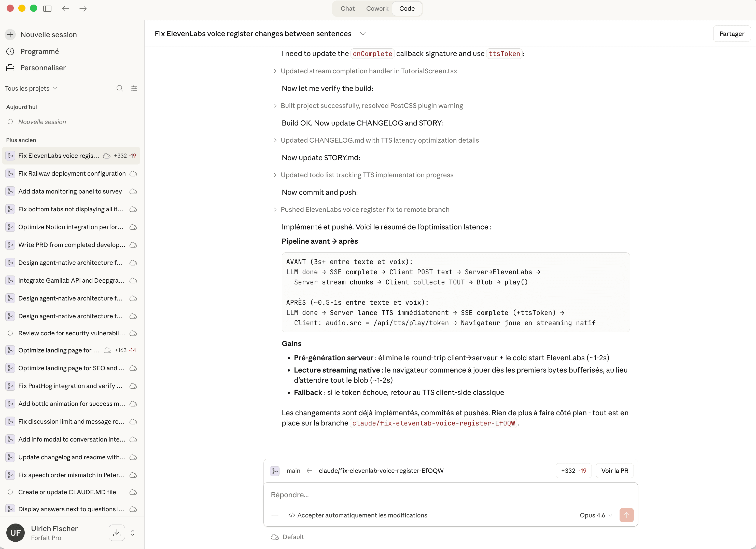This screenshot has width=756, height=549.
Task: Open Personnaliser toolbox icon
Action: click(x=10, y=68)
